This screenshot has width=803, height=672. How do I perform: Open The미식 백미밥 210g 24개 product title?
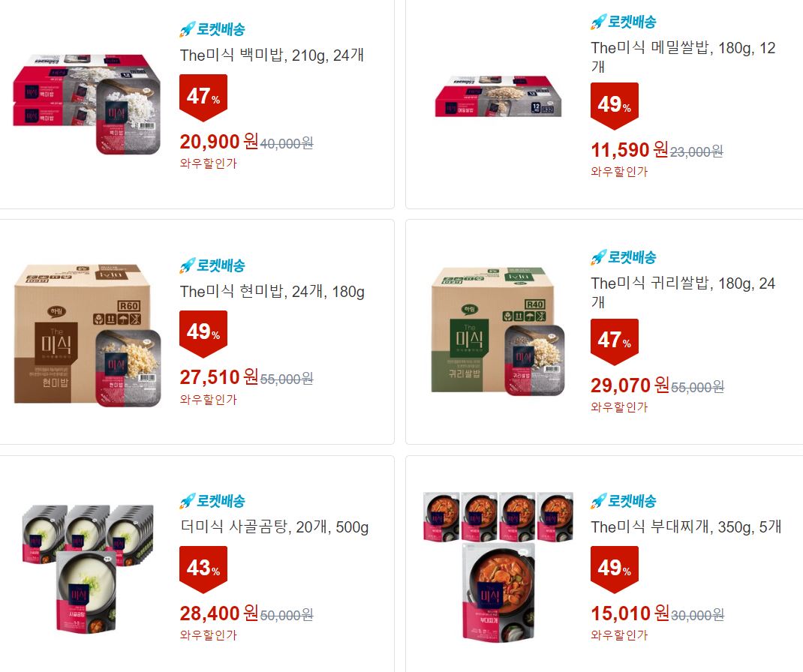272,55
